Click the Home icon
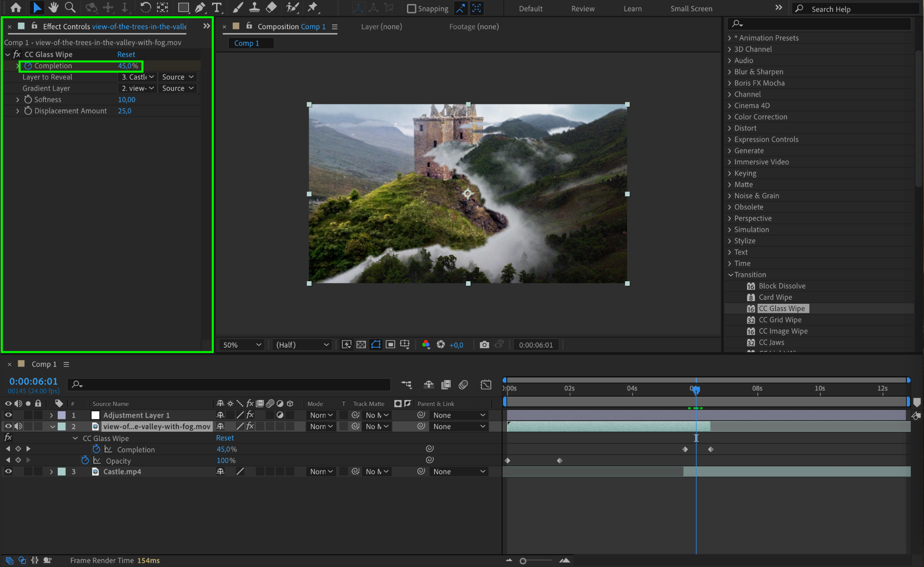Image resolution: width=924 pixels, height=567 pixels. (16, 8)
